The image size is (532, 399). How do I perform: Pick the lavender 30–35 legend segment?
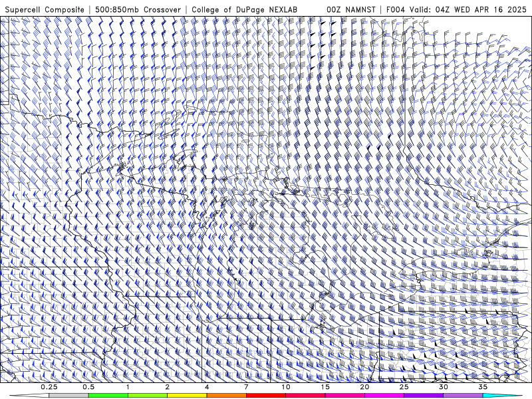coord(463,396)
